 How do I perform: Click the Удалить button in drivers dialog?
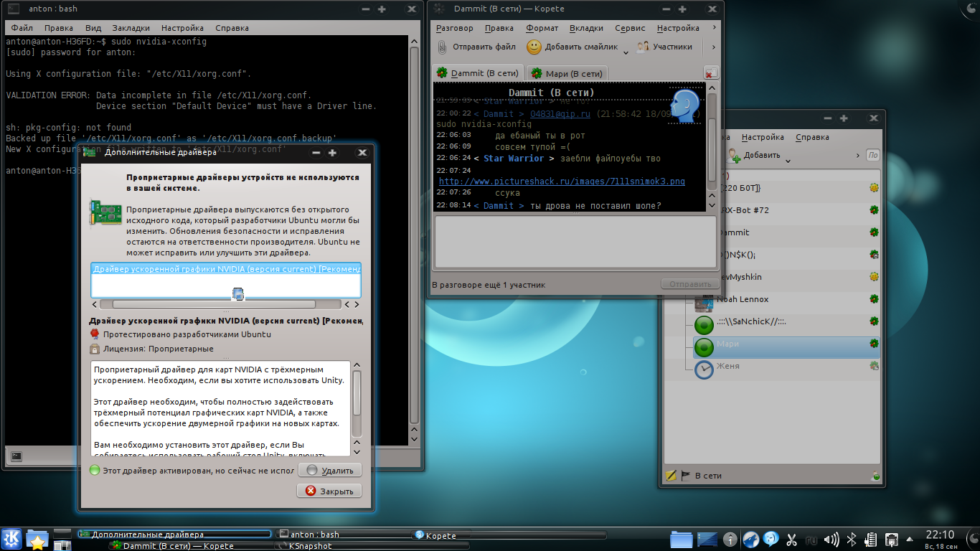330,471
